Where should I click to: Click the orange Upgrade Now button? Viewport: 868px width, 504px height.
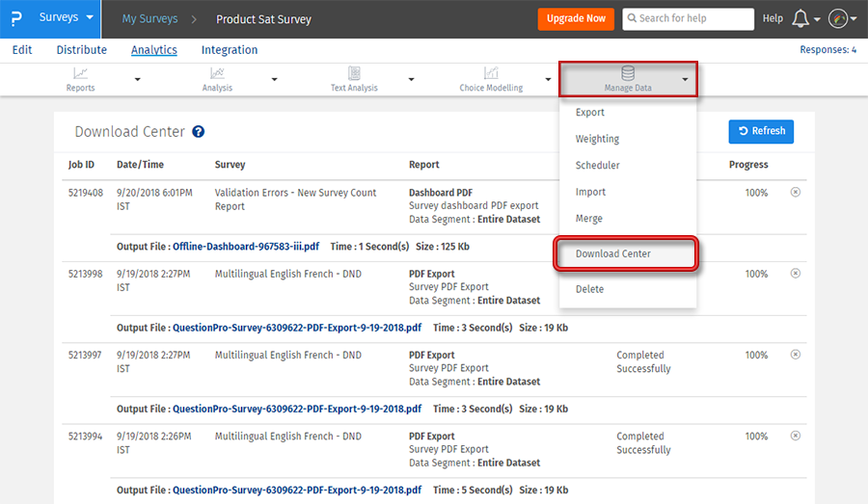click(x=576, y=19)
